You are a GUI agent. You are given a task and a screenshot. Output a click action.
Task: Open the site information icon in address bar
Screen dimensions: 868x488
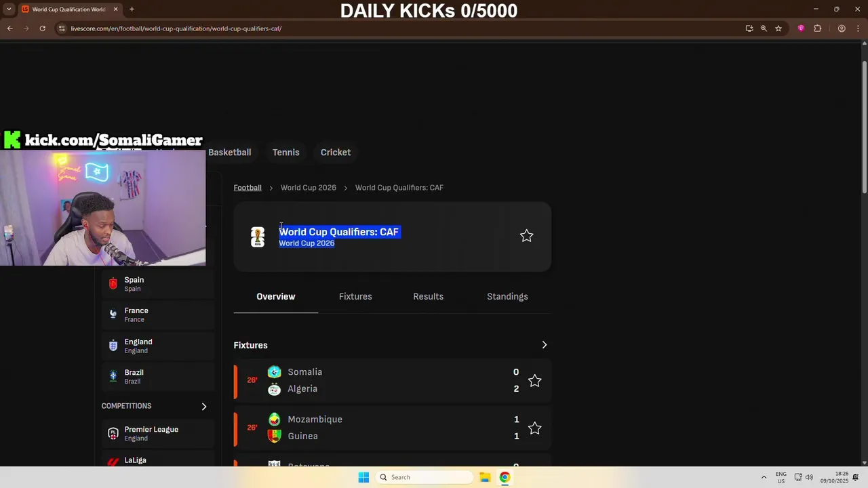[62, 28]
